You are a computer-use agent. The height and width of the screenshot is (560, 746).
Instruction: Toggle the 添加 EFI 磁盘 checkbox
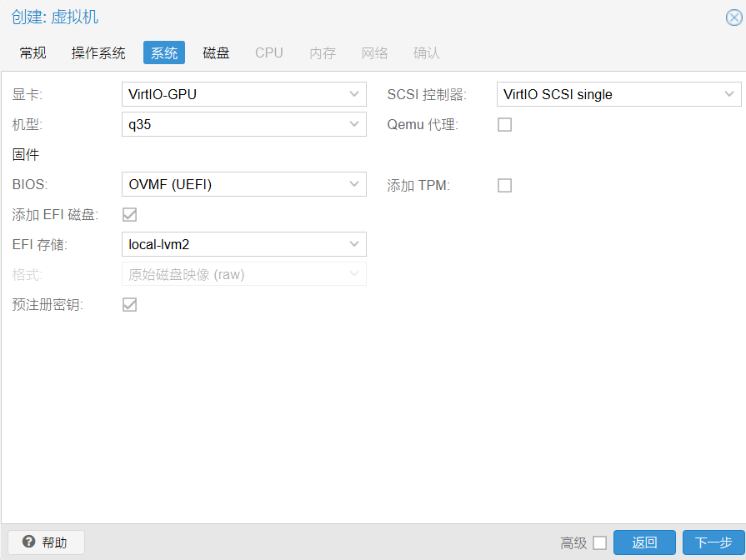[130, 215]
